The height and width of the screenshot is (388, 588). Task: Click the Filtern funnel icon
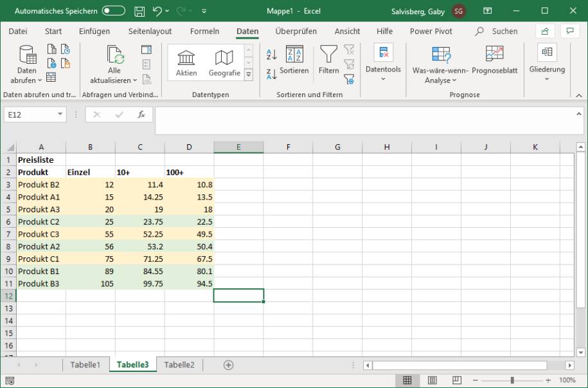[x=328, y=57]
